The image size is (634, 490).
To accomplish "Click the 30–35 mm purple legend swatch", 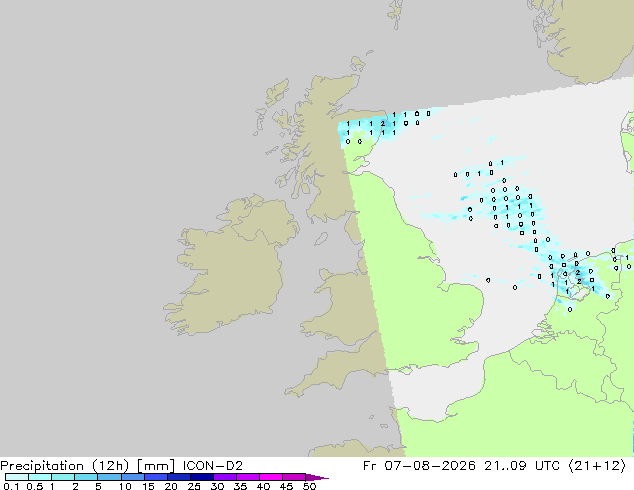I will (225, 477).
